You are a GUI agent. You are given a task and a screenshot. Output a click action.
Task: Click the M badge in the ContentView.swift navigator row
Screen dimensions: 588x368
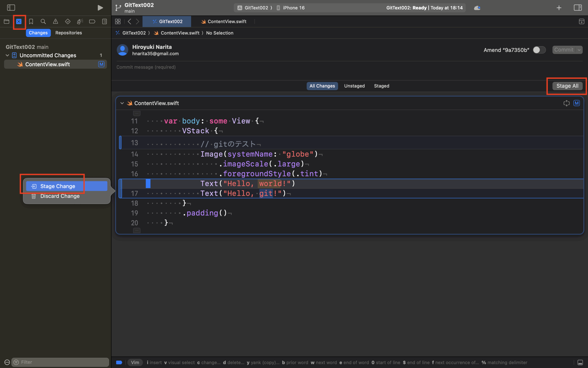pyautogui.click(x=101, y=64)
